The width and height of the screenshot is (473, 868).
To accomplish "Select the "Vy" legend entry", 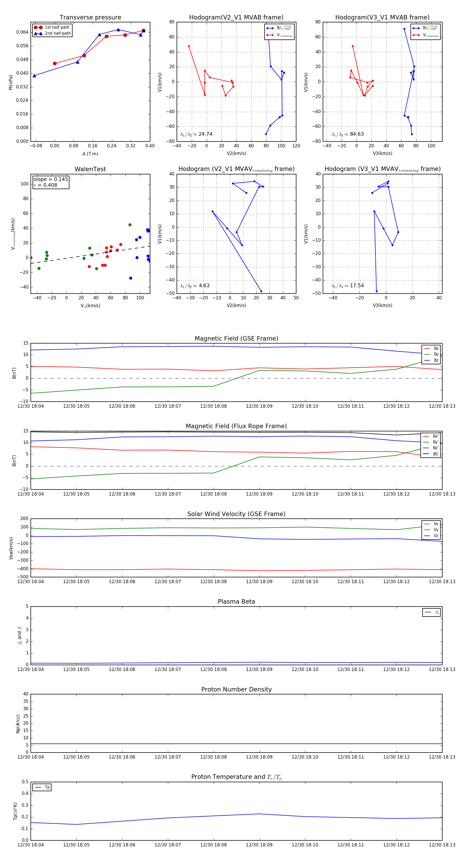I will (x=431, y=530).
